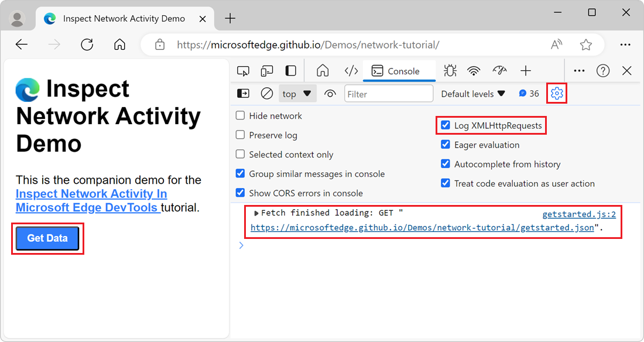Image resolution: width=644 pixels, height=342 pixels.
Task: Type in the console Filter field
Action: (388, 93)
